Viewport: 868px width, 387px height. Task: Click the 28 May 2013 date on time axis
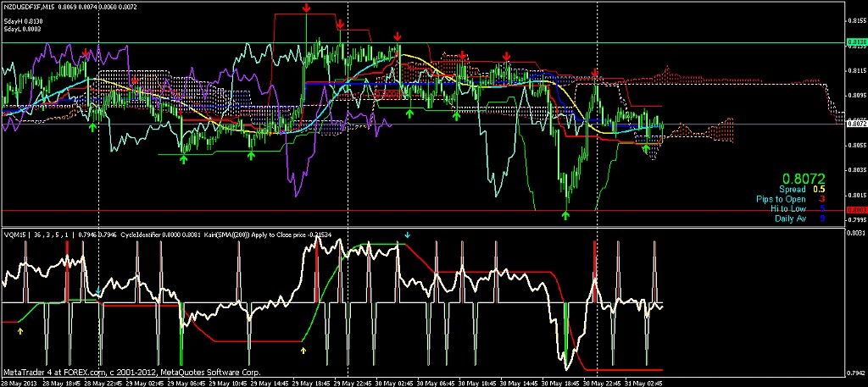pos(20,382)
